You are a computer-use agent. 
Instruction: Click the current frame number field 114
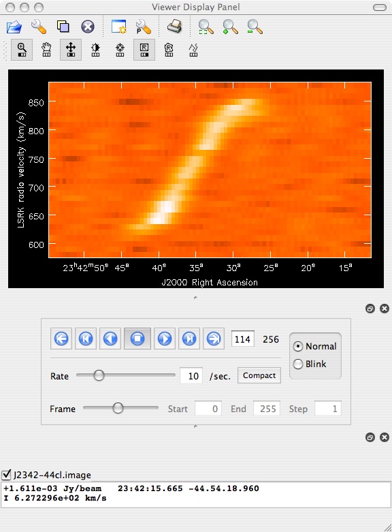[242, 339]
